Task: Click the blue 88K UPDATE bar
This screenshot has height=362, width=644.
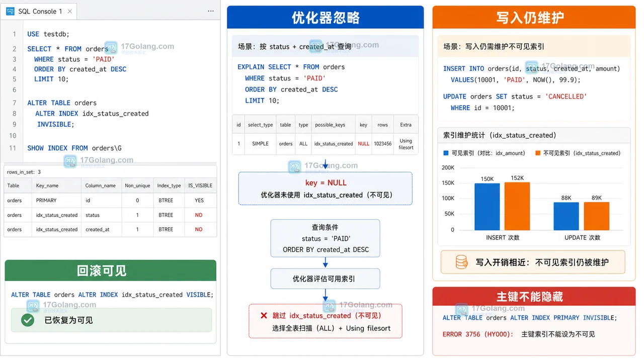Action: 567,216
